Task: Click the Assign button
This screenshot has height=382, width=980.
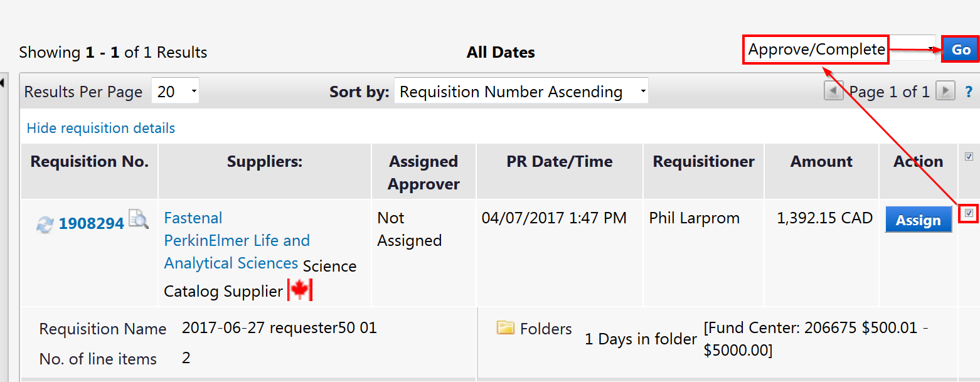Action: pos(918,220)
